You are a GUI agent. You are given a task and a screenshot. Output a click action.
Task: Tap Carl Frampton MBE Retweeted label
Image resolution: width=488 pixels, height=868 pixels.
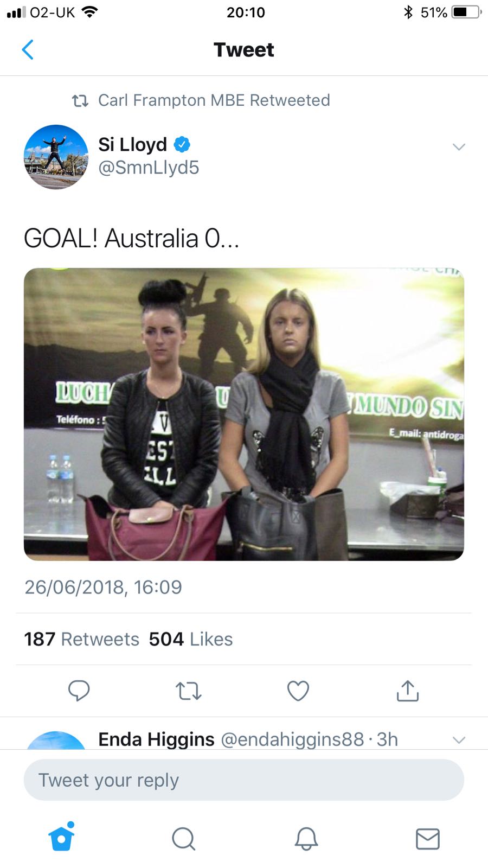pos(214,100)
